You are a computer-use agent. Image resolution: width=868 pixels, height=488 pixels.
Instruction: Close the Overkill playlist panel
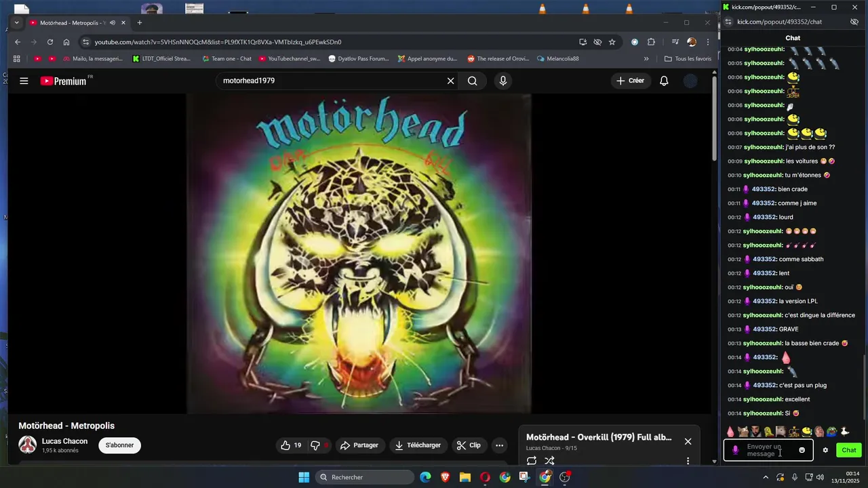coord(688,441)
